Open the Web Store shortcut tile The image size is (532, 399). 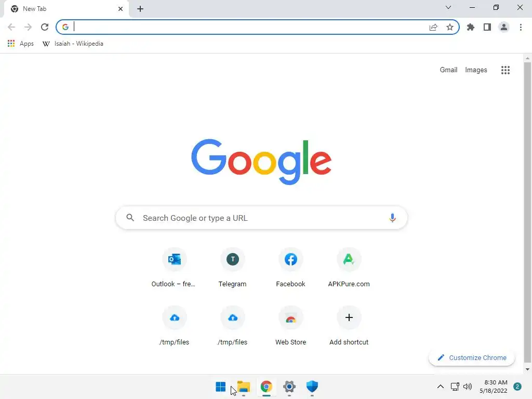pyautogui.click(x=291, y=326)
